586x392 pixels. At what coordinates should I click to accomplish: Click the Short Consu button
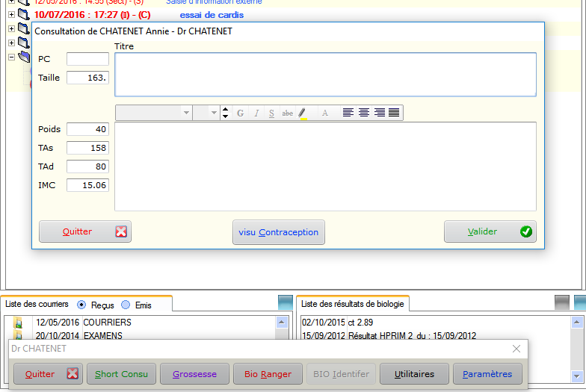click(121, 373)
